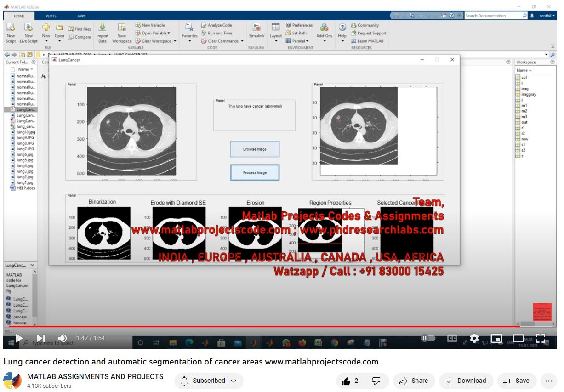Image resolution: width=564 pixels, height=392 pixels.
Task: Open the Help icon
Action: (x=342, y=28)
